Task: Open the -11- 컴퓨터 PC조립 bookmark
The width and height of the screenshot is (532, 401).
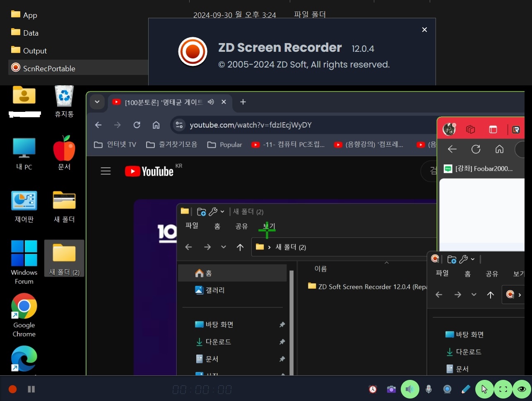Action: (288, 145)
